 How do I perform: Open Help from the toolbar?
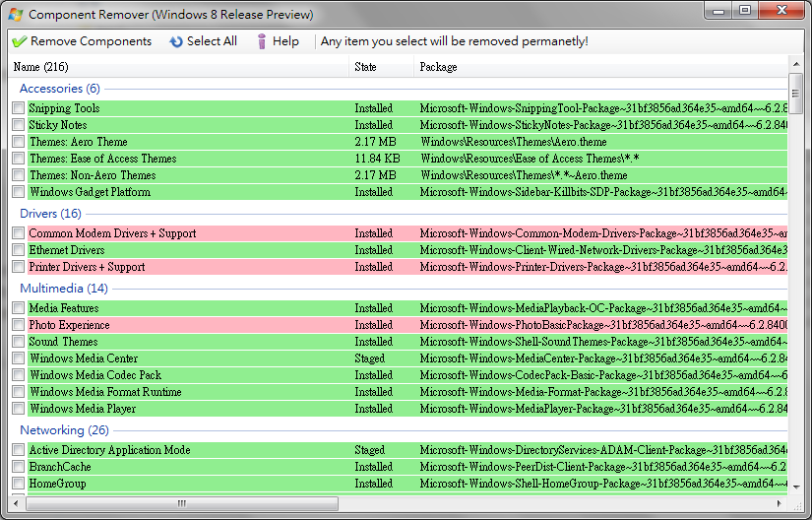285,41
